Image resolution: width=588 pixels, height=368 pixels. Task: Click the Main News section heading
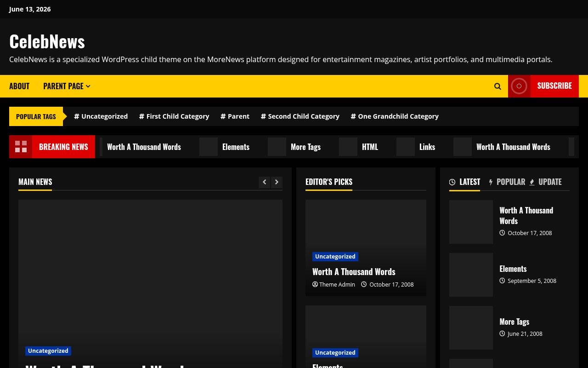[35, 182]
